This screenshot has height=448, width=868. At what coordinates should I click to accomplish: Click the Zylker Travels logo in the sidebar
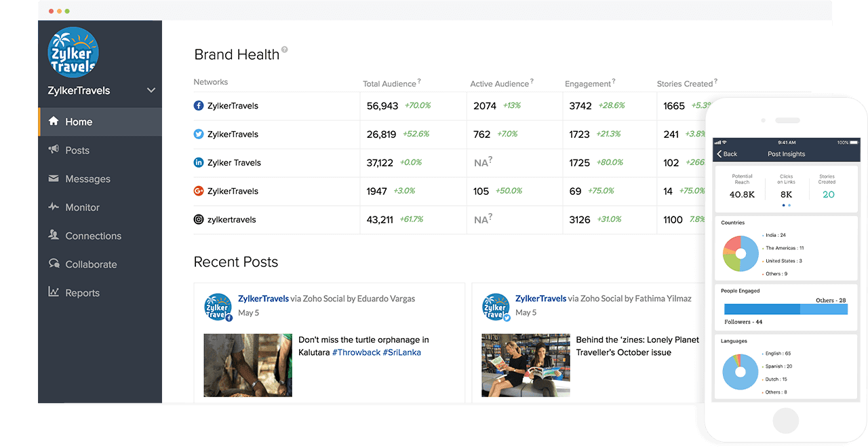click(x=74, y=52)
